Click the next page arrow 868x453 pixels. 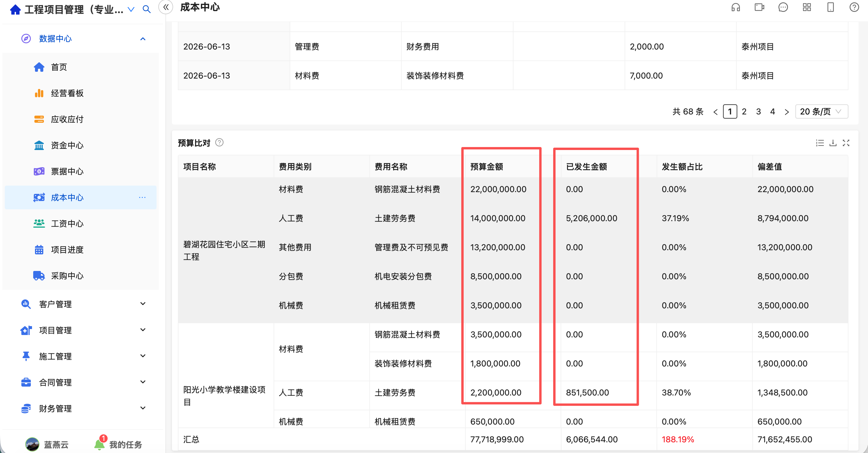[786, 112]
